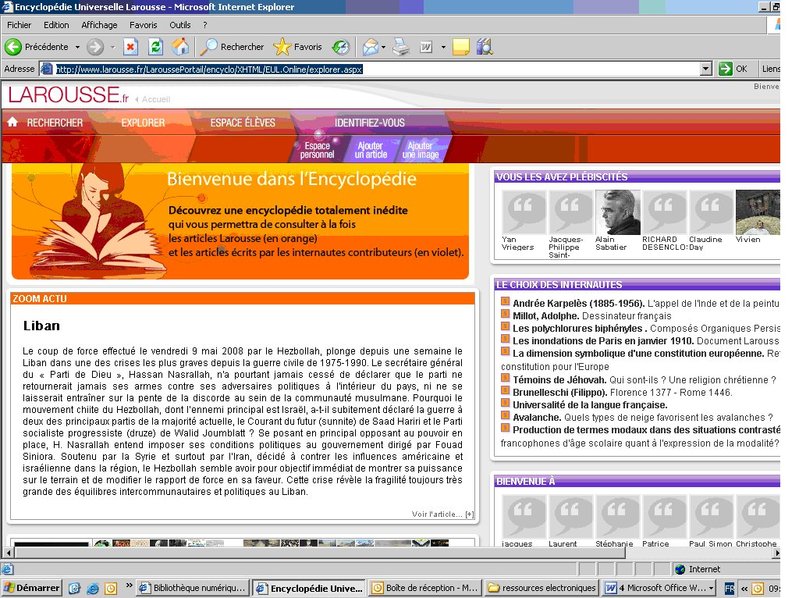Viewport: 799px width, 598px height.
Task: Click the Ajouter un article sub-tab
Action: click(x=370, y=150)
